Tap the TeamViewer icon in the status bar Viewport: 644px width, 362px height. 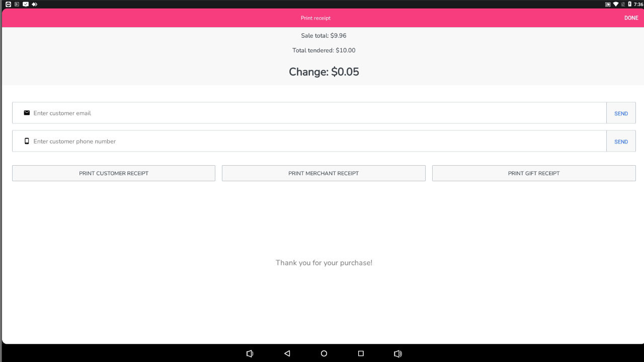pyautogui.click(x=8, y=4)
